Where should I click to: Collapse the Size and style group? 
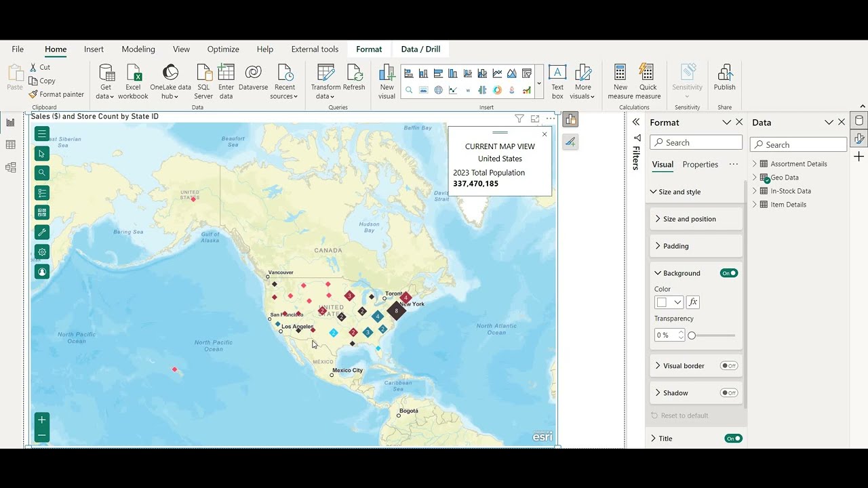coord(654,192)
